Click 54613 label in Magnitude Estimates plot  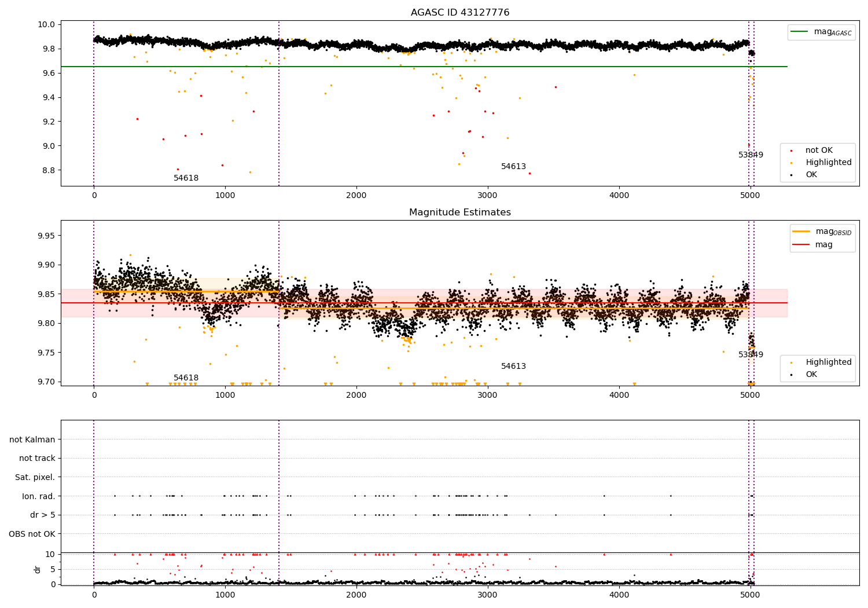pyautogui.click(x=513, y=367)
